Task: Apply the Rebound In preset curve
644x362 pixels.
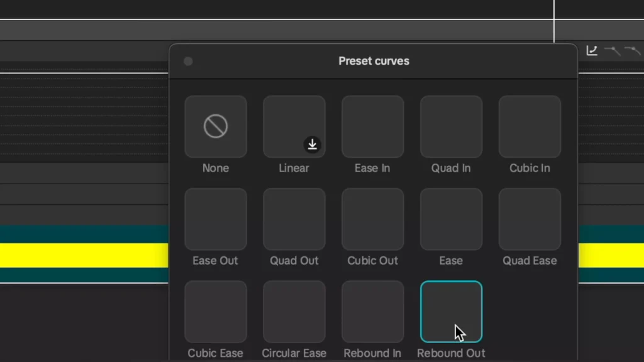Action: click(372, 311)
